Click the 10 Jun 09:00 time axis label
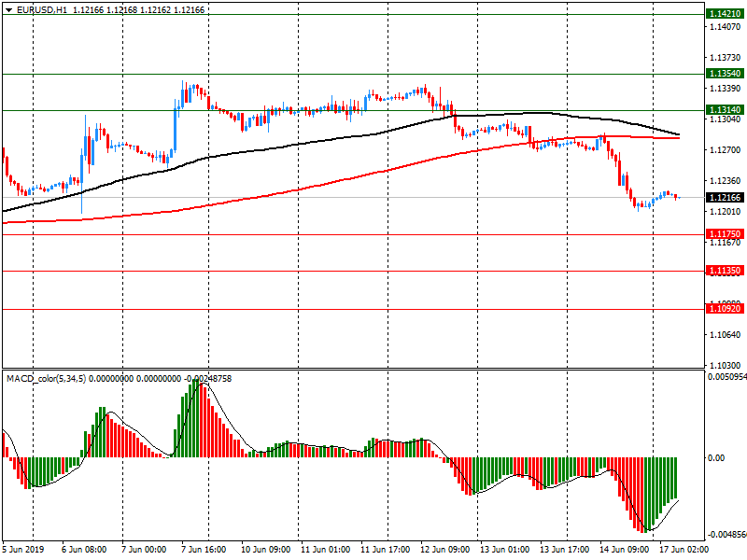Image resolution: width=747 pixels, height=560 pixels. coord(265,550)
